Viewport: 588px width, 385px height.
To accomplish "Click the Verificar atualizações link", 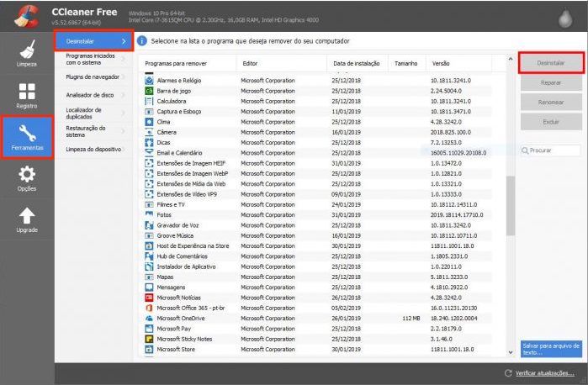I will (544, 373).
